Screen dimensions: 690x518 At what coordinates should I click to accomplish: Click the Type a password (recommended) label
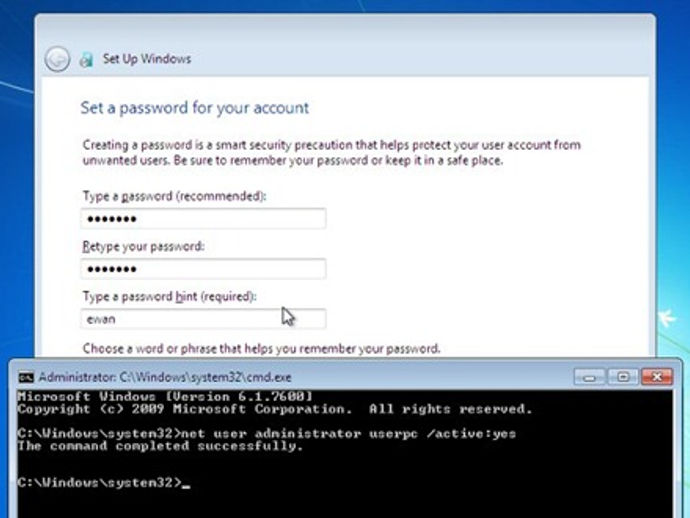click(174, 196)
